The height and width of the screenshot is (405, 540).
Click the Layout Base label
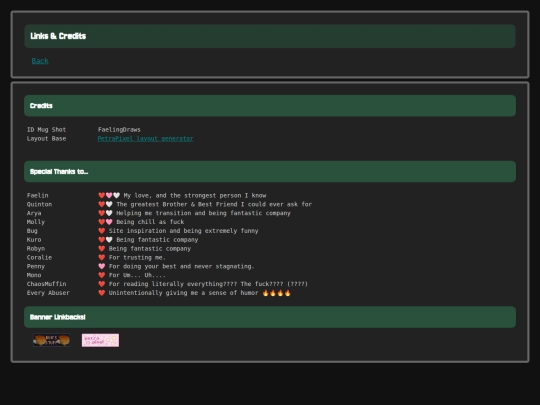click(46, 138)
